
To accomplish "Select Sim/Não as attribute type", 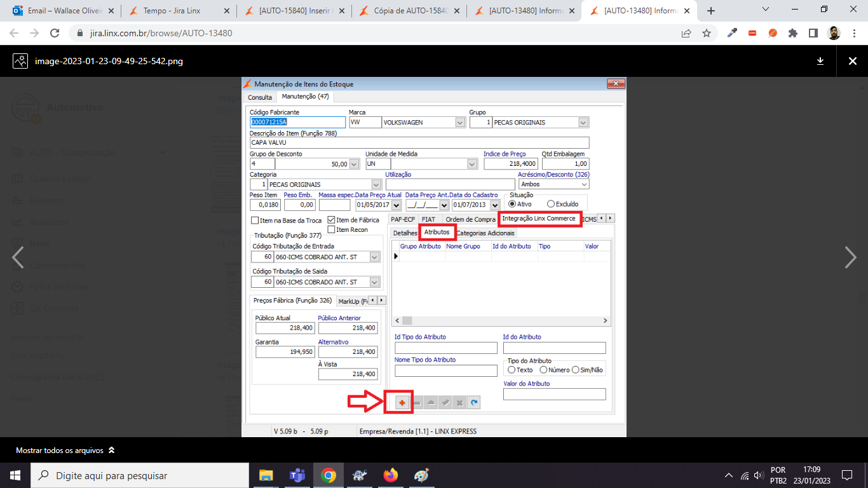I will pyautogui.click(x=576, y=370).
